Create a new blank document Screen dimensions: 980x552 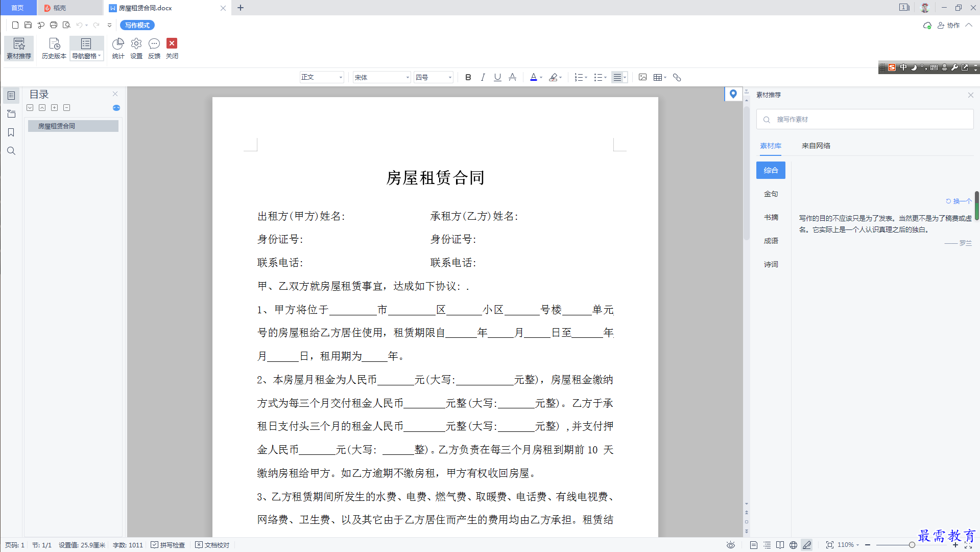click(x=15, y=25)
